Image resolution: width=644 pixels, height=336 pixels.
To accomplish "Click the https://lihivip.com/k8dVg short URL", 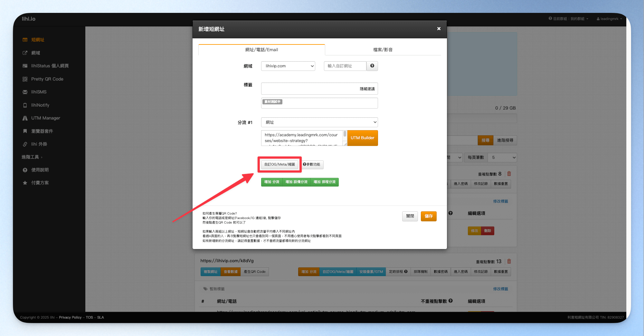I will 227,261.
